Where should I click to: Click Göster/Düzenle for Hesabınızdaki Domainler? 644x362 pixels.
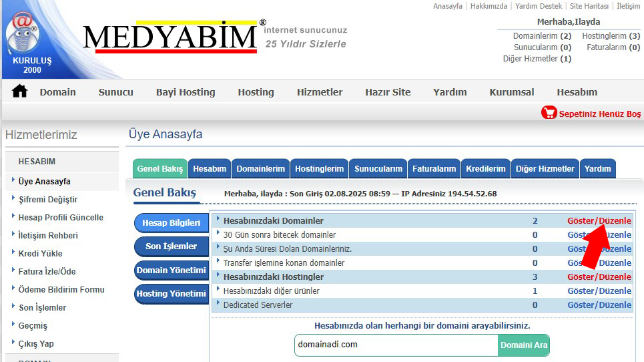(599, 220)
